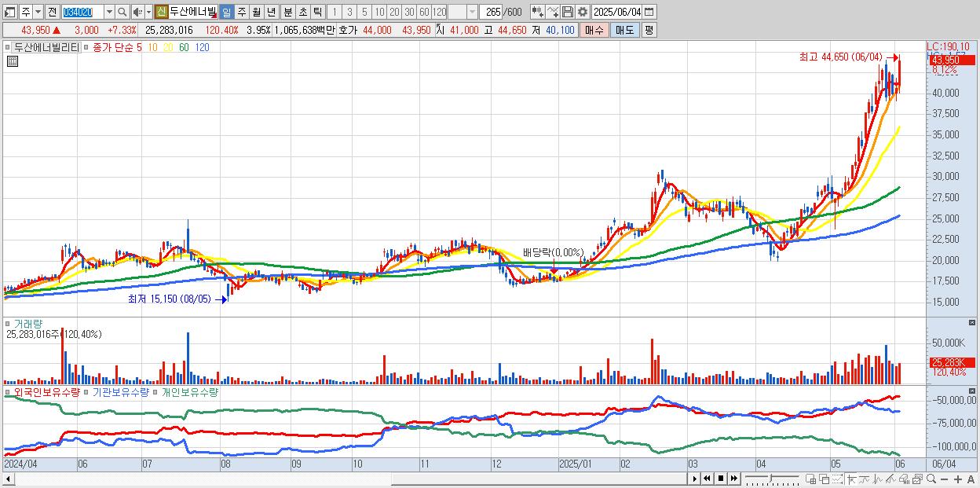The height and width of the screenshot is (488, 980).
Task: Click the crosshair cursor tool icon
Action: pyautogui.click(x=851, y=479)
